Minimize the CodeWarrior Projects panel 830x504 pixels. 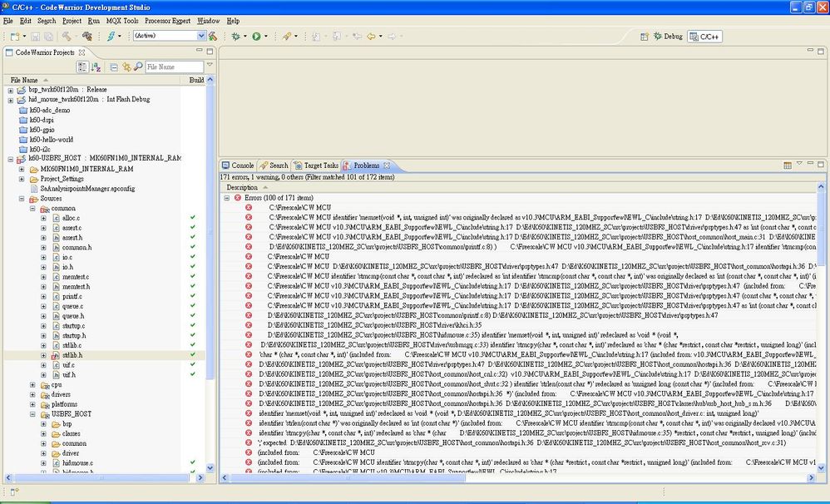(199, 50)
